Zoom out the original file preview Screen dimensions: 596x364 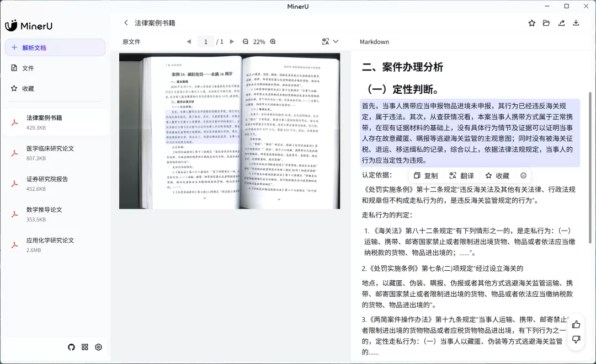click(246, 42)
